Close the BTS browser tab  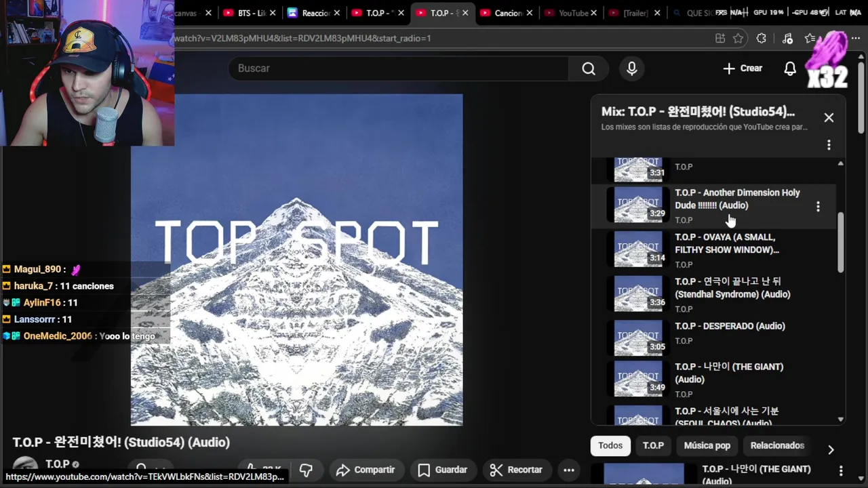(273, 13)
